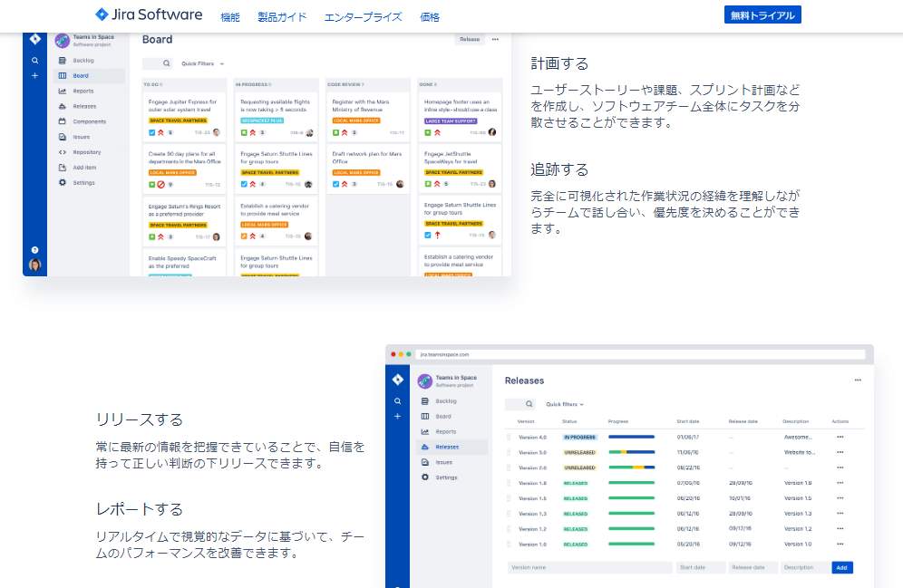Click the progress bar of the Version 4.0 row
This screenshot has height=588, width=903.
tap(631, 438)
